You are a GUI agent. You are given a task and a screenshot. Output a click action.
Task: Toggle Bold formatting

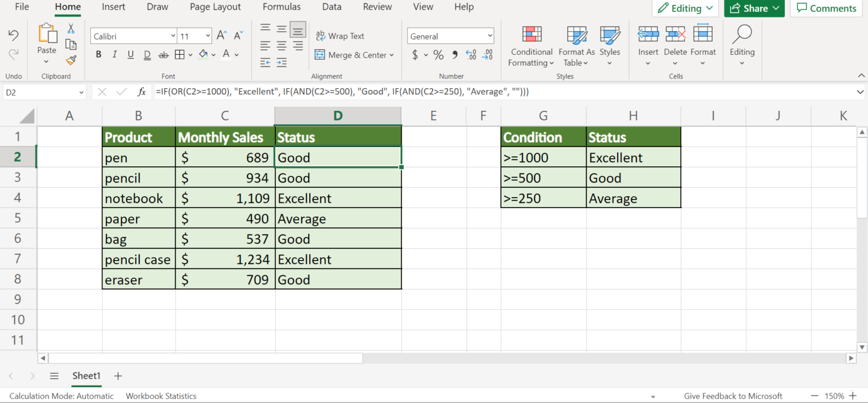(x=98, y=55)
